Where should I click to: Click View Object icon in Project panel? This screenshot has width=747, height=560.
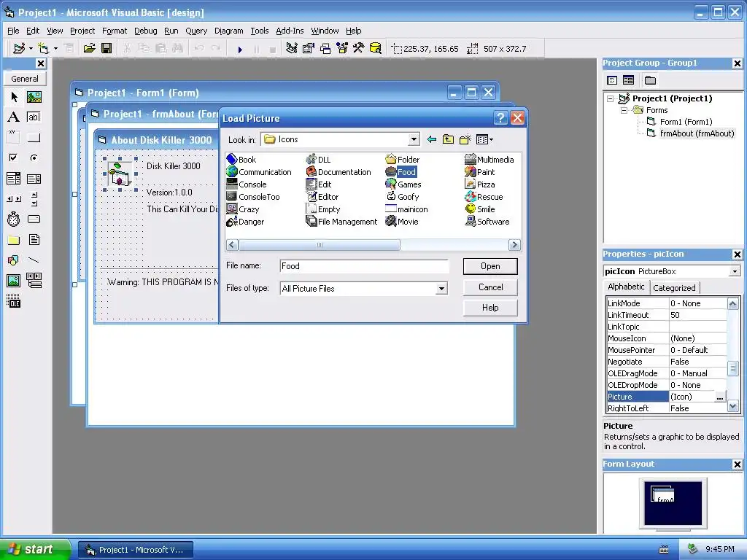(x=628, y=80)
